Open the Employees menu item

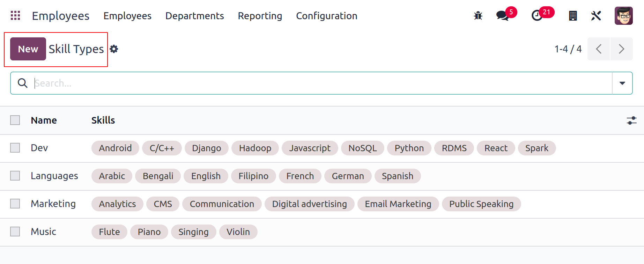pos(127,16)
